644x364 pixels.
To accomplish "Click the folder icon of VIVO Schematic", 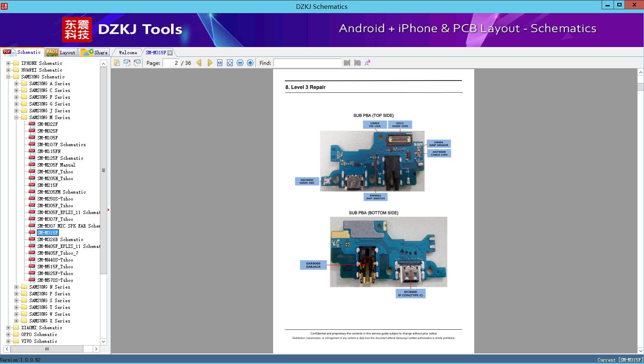I will click(x=16, y=341).
